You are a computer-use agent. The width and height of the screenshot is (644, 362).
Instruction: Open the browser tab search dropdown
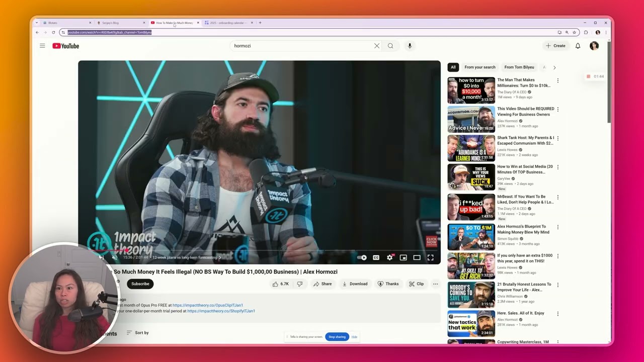point(36,23)
